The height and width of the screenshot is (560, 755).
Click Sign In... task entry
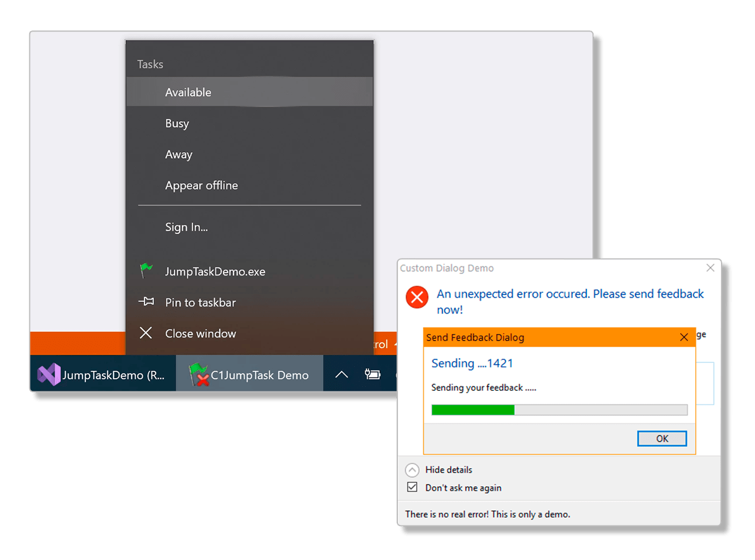[x=186, y=227]
